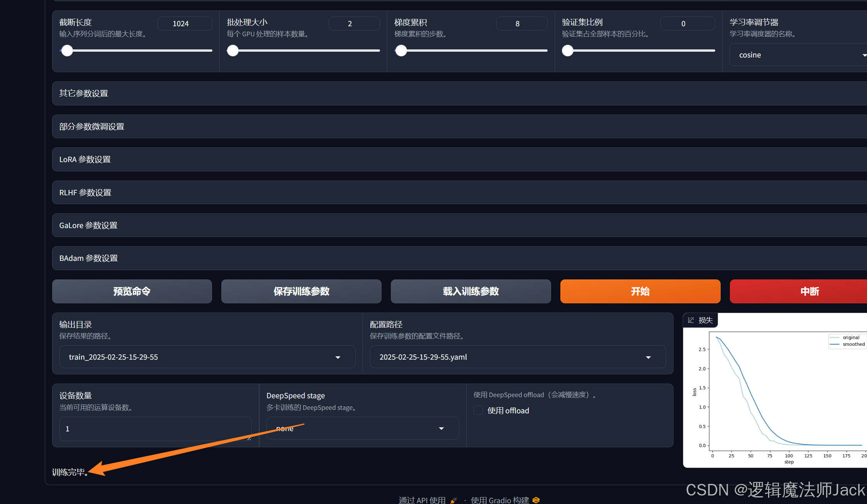Enable the 使用 offload checkbox
Viewport: 867px width, 504px height.
(x=478, y=410)
